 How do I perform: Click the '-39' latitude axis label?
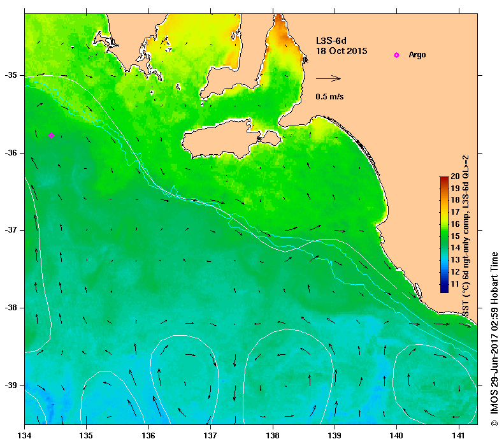coord(11,385)
